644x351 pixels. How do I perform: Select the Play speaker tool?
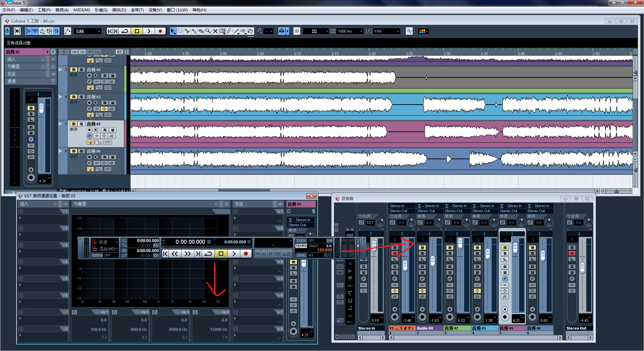point(244,31)
